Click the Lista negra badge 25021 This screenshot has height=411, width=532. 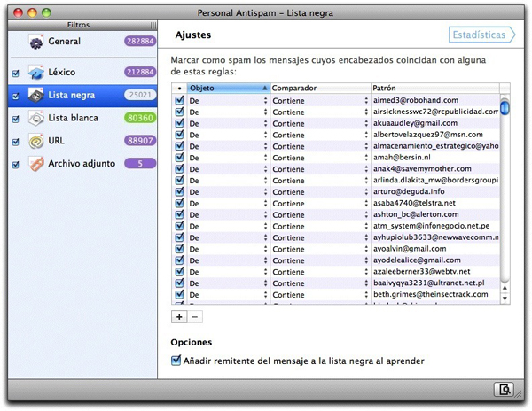140,95
